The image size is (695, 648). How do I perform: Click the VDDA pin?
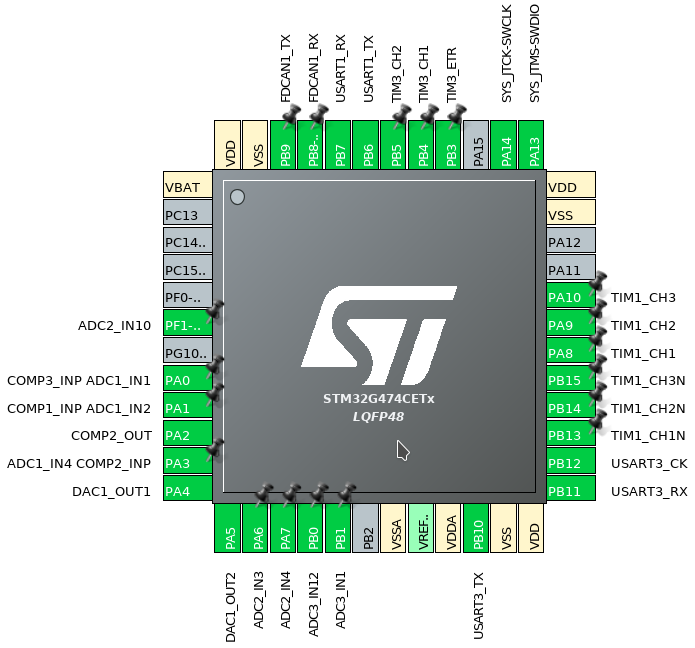[x=449, y=528]
